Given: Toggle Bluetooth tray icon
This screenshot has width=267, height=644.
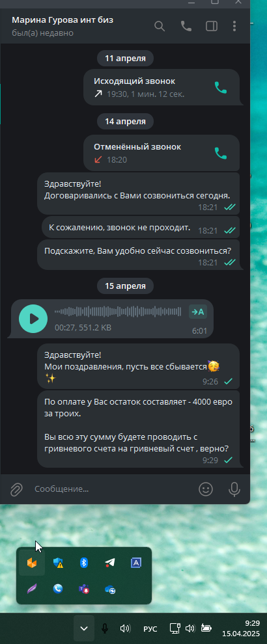Looking at the screenshot, I should coord(84,563).
